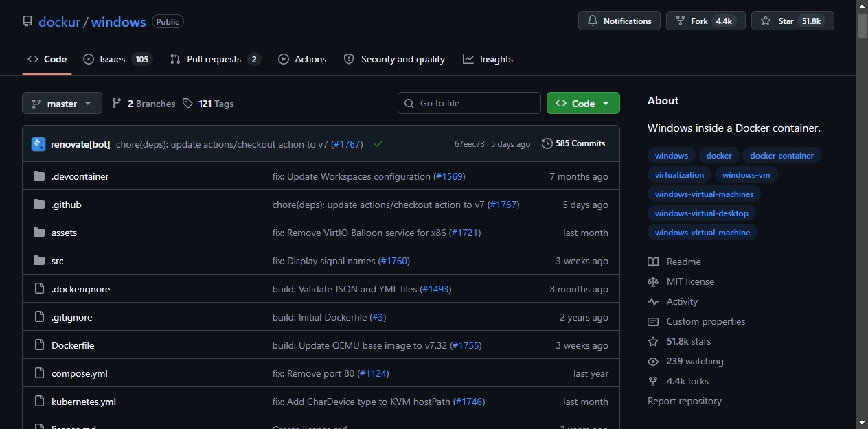Select the windows-virtual-desktop topic tag
The height and width of the screenshot is (429, 868).
click(x=701, y=213)
